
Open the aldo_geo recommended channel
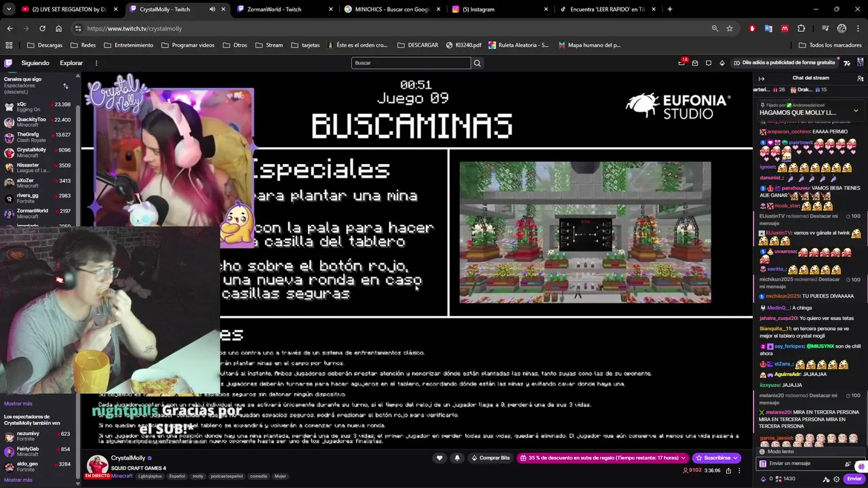37,467
